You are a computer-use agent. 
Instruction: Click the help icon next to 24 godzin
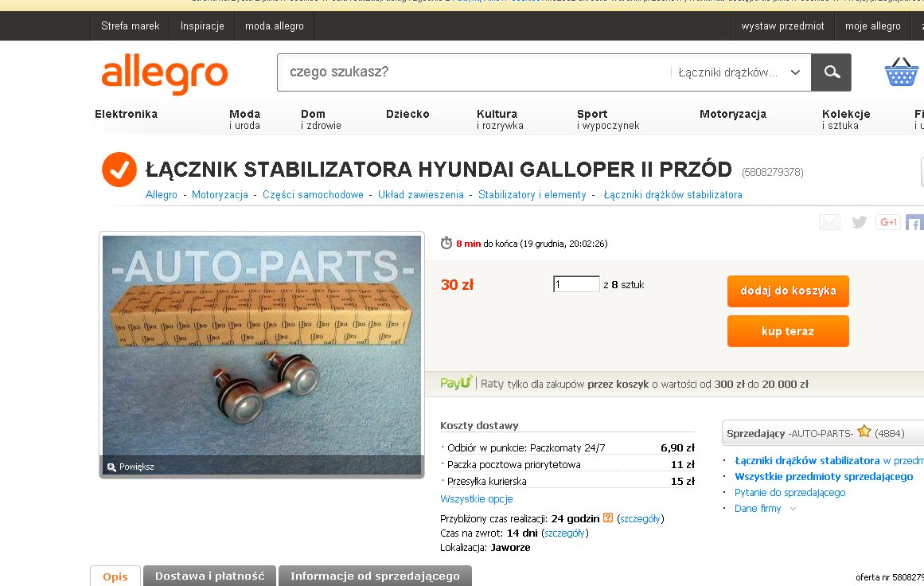tap(607, 518)
